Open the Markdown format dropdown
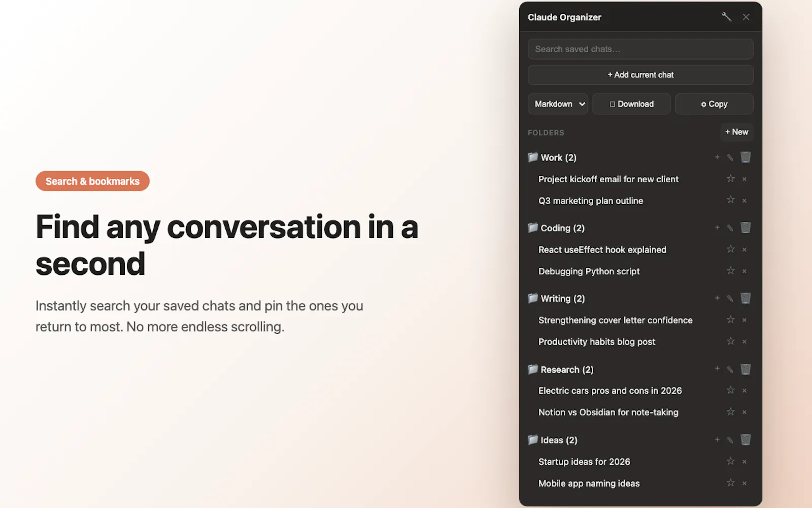The width and height of the screenshot is (812, 508). coord(558,104)
